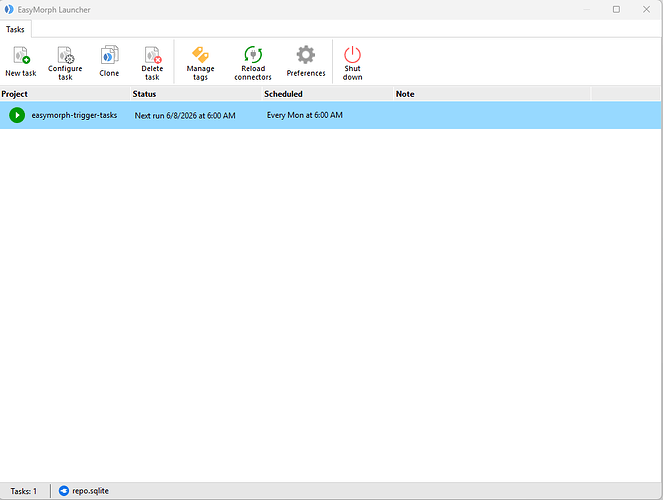The image size is (663, 500).
Task: Open Preferences gear icon
Action: pos(306,55)
